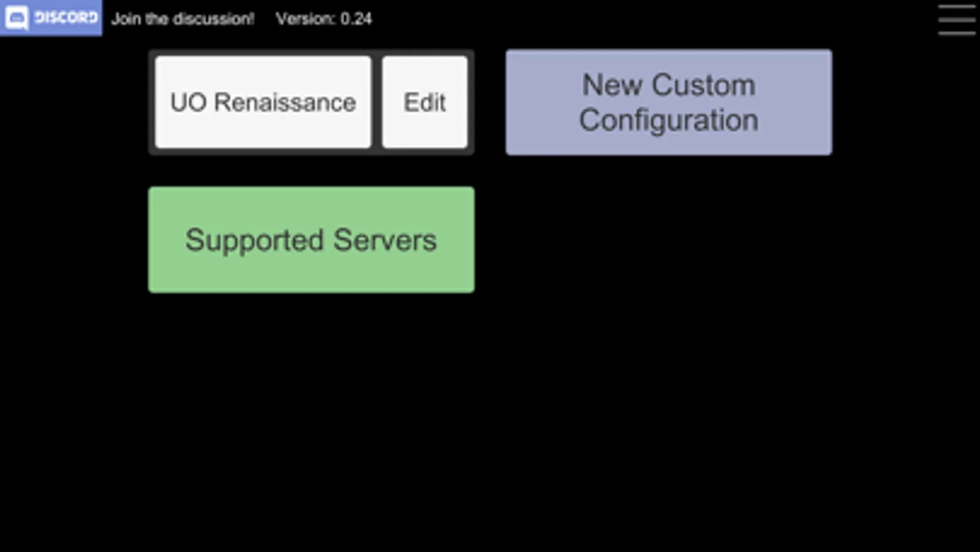Tap the three-line menu in the top corner
The image size is (980, 552).
[x=957, y=20]
